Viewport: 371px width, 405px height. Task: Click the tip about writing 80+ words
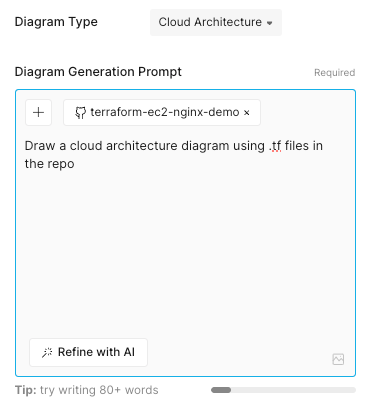coord(87,390)
